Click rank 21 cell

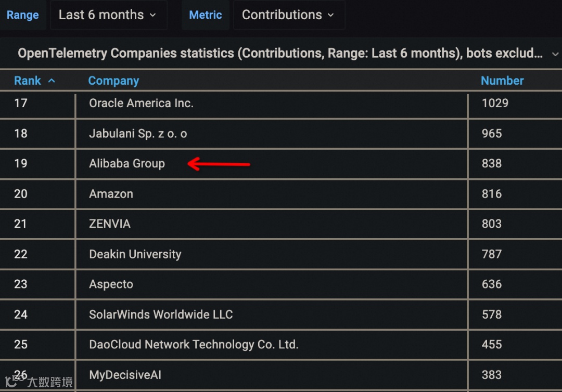(x=37, y=224)
